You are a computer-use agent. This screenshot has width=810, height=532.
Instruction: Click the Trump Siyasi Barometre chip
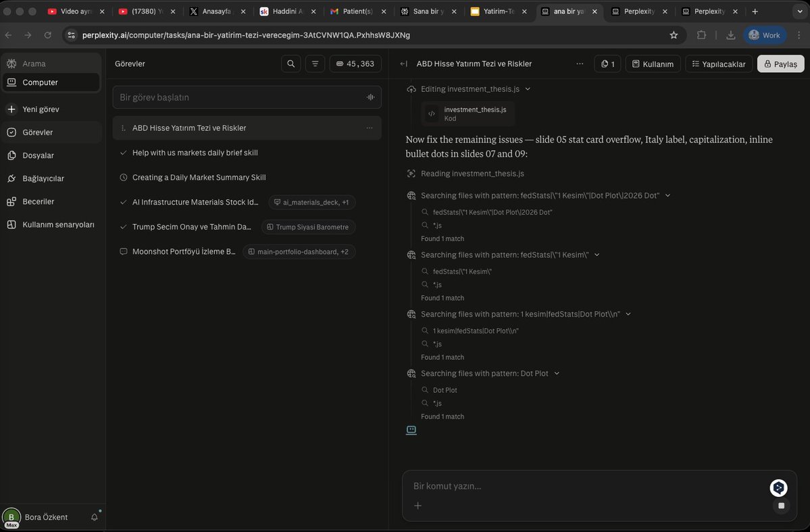[x=309, y=227]
